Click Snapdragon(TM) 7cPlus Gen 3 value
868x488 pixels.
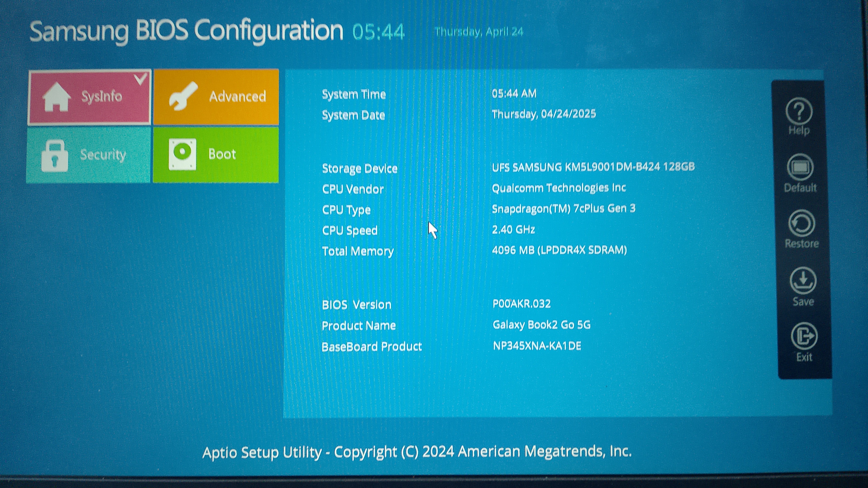564,209
